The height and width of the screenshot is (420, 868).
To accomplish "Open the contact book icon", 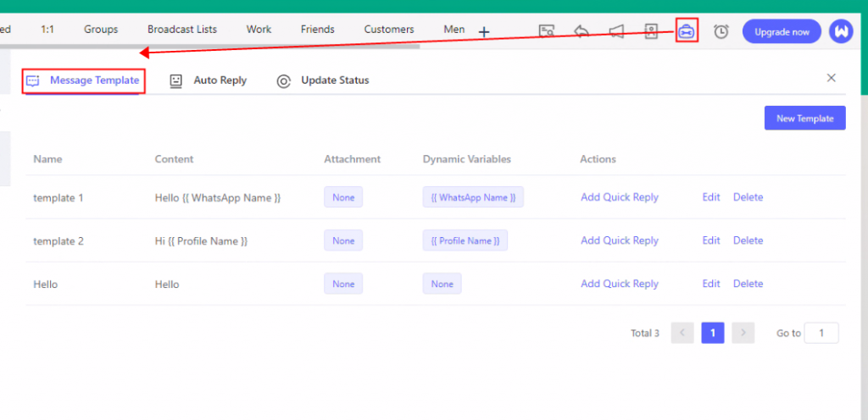I will coord(651,31).
